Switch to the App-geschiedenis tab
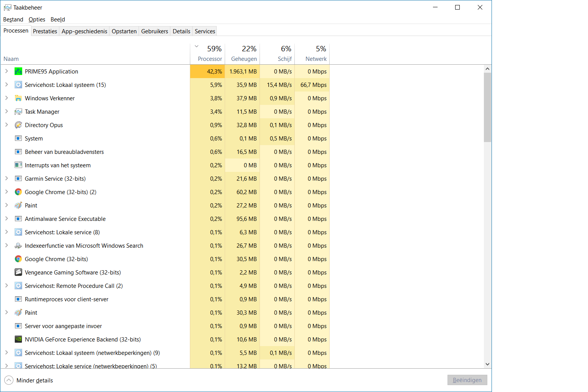 (x=84, y=31)
